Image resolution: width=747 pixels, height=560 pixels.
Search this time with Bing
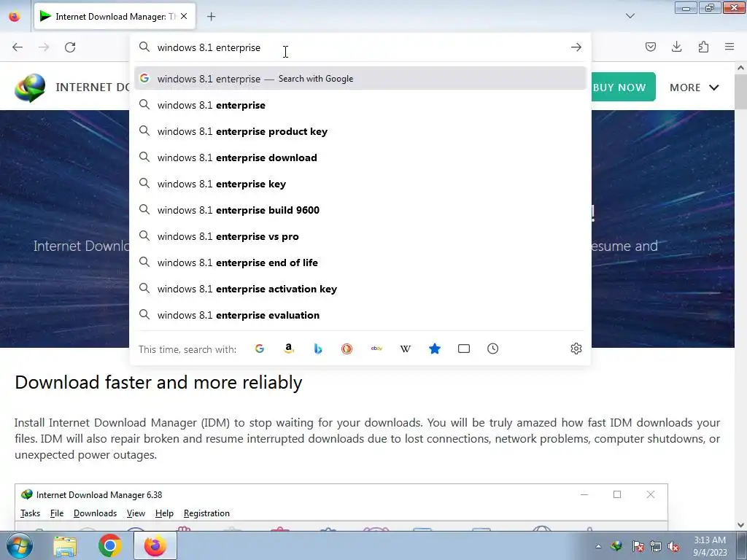coord(318,349)
